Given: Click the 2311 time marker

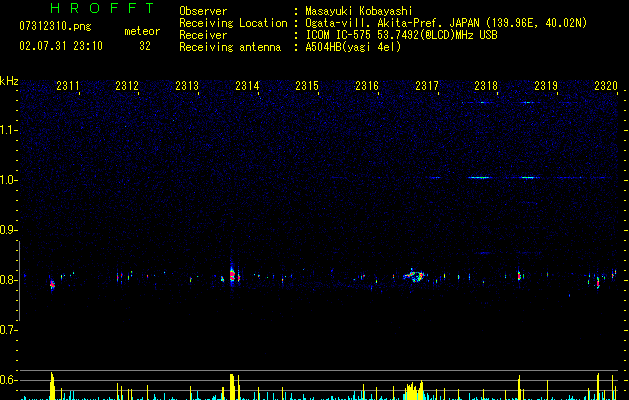Looking at the screenshot, I should [68, 85].
